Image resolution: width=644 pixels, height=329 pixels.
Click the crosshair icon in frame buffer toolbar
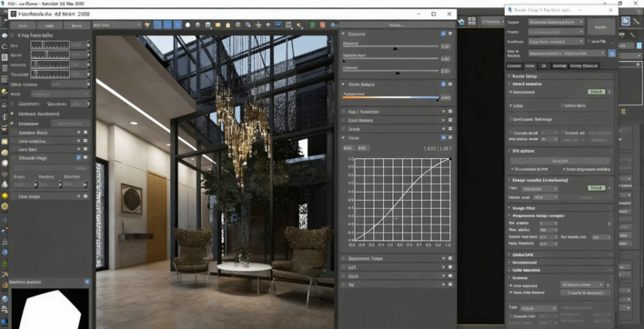click(258, 25)
